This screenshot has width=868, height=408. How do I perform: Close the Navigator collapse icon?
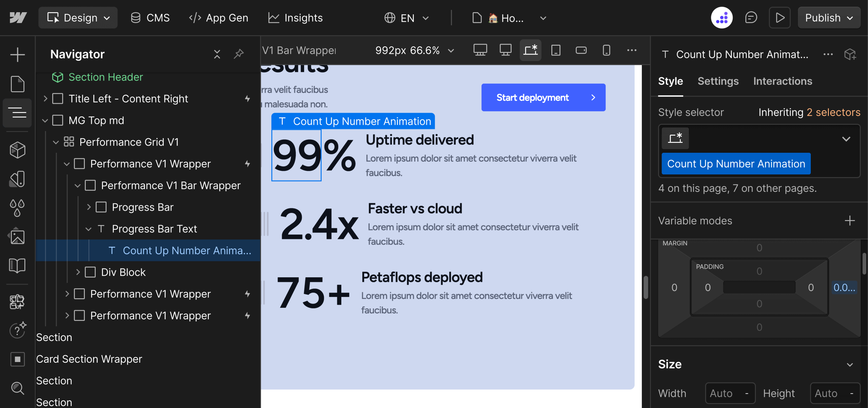217,54
